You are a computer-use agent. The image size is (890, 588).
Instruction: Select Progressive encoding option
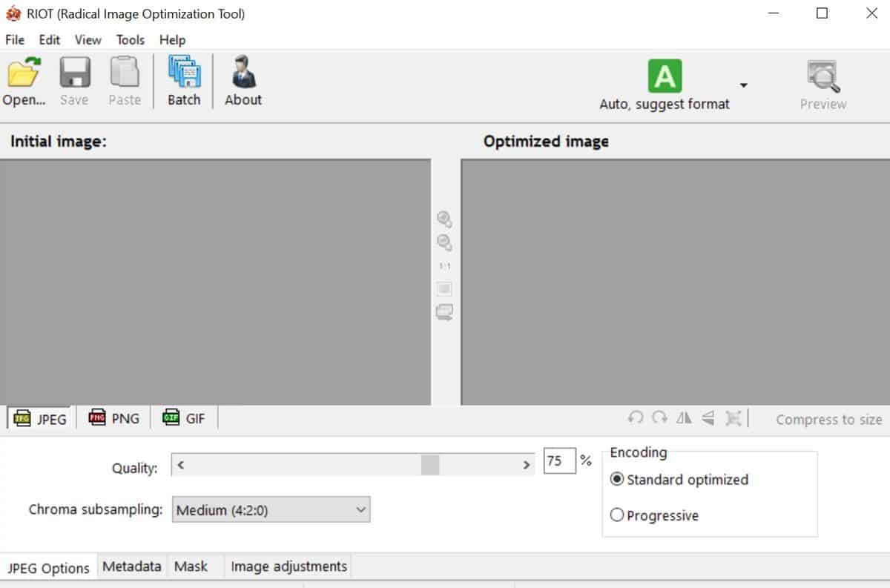coord(617,515)
